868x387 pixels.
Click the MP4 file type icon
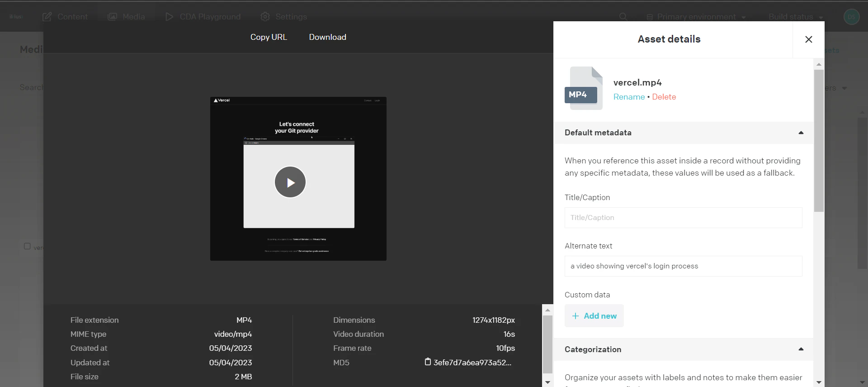click(584, 88)
